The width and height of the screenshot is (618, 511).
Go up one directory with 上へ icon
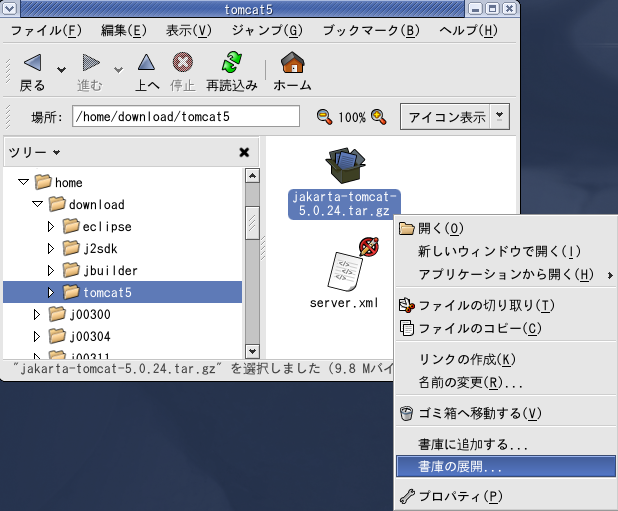pyautogui.click(x=146, y=63)
